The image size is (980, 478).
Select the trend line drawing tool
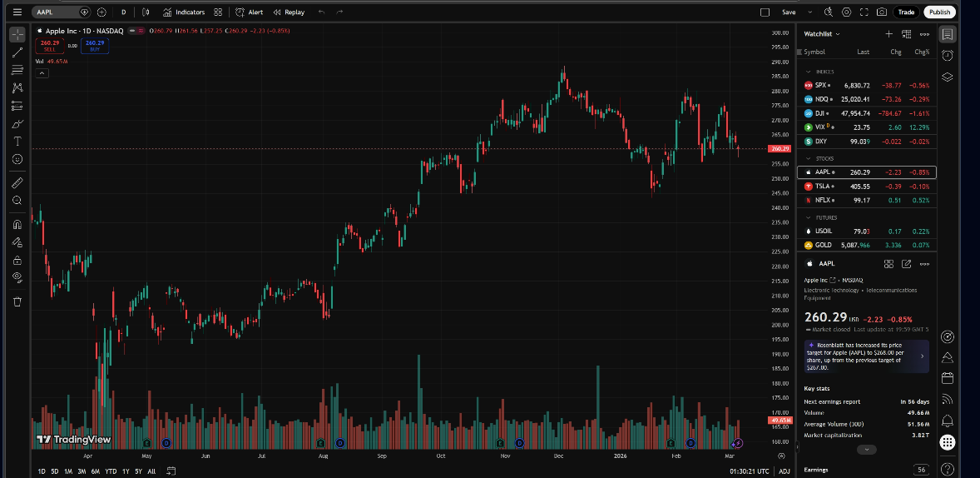[x=17, y=52]
